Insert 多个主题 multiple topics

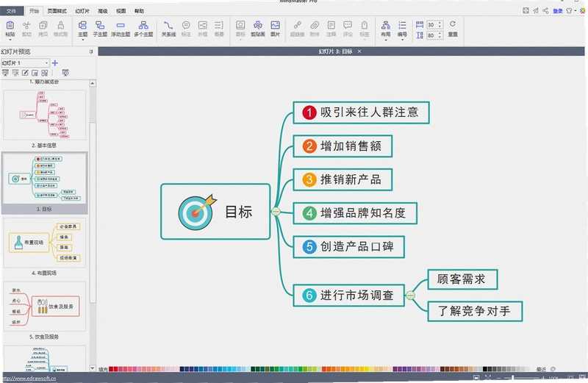point(143,29)
